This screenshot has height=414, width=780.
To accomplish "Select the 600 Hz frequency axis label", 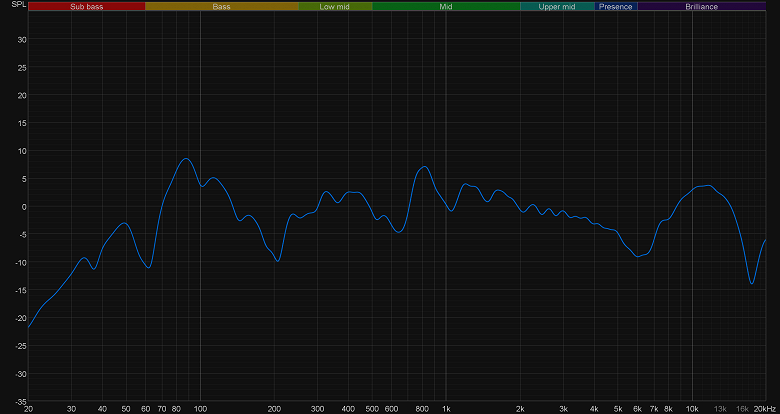I will [391, 409].
